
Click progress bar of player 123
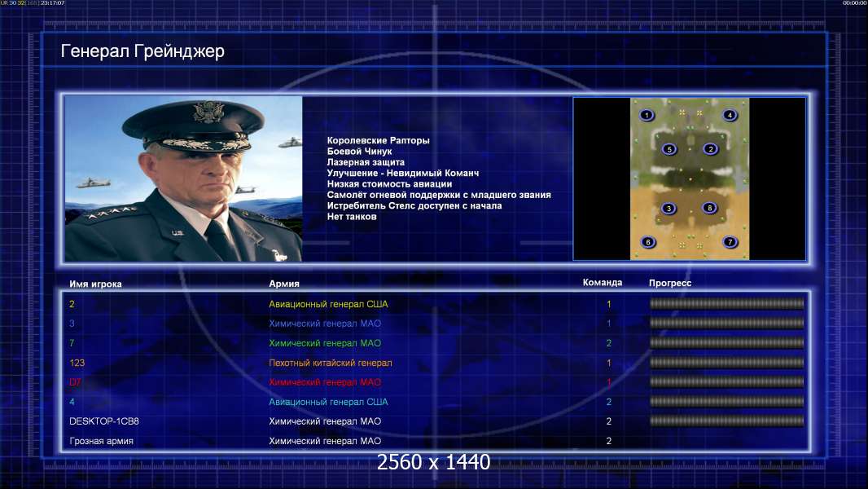(727, 363)
